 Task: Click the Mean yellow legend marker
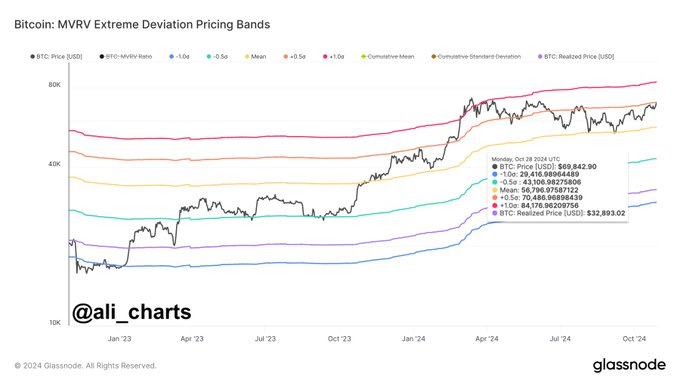[x=247, y=56]
